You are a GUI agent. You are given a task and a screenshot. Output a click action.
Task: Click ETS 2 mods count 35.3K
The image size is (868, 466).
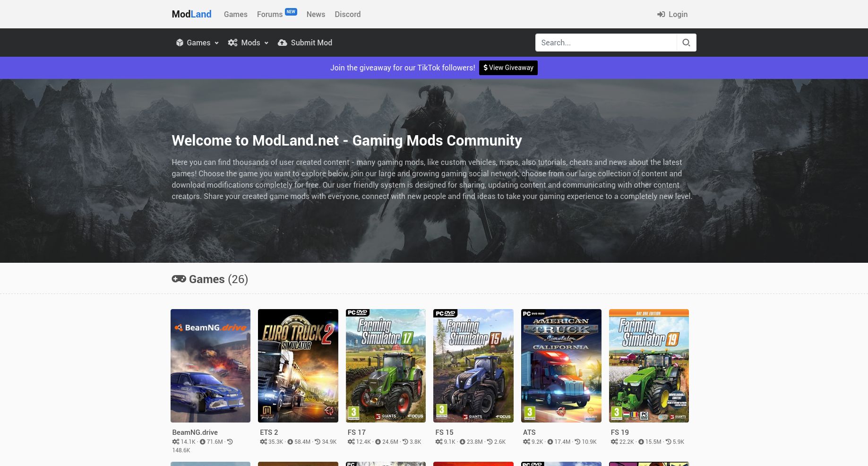[x=275, y=442]
